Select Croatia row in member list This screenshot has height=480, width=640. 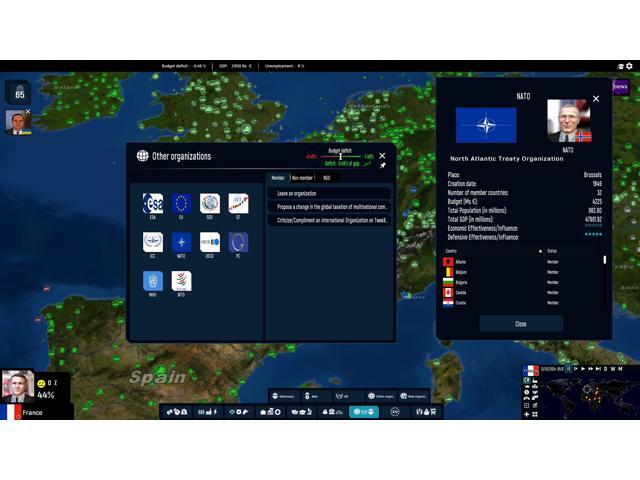point(520,303)
